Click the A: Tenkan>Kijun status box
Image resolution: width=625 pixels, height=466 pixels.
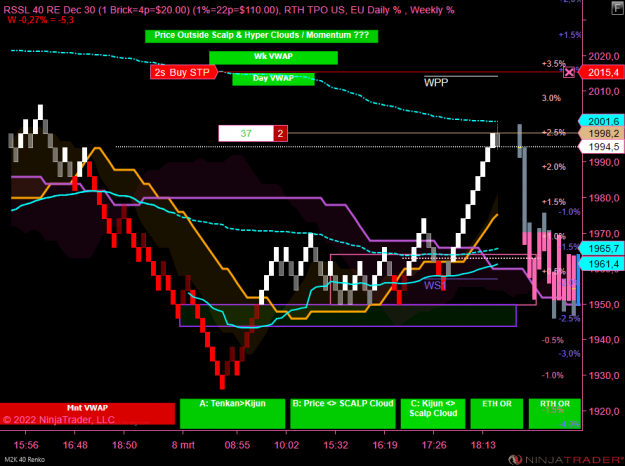tap(233, 413)
